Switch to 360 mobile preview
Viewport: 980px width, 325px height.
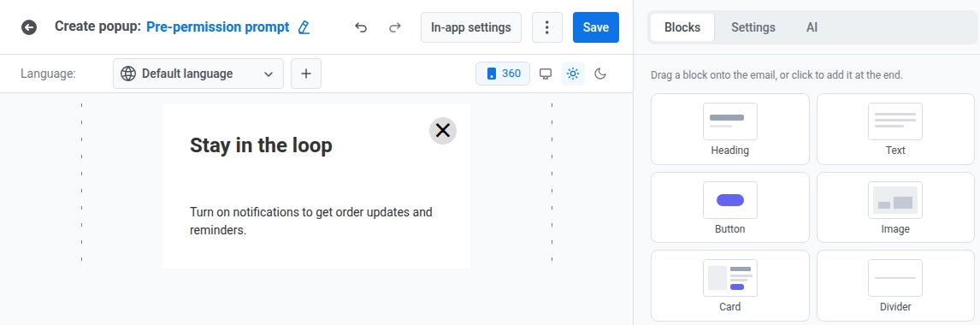(503, 74)
